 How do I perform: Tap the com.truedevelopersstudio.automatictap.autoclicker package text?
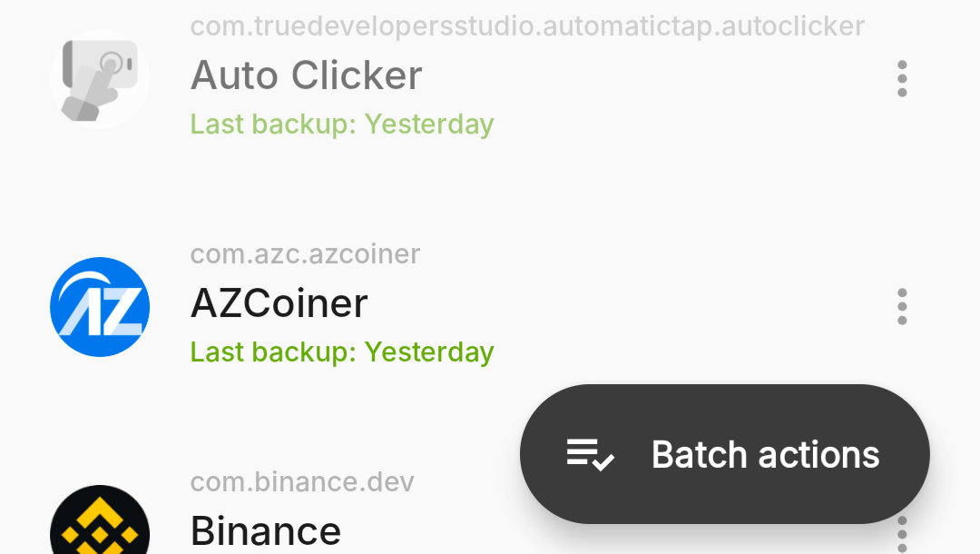(527, 27)
